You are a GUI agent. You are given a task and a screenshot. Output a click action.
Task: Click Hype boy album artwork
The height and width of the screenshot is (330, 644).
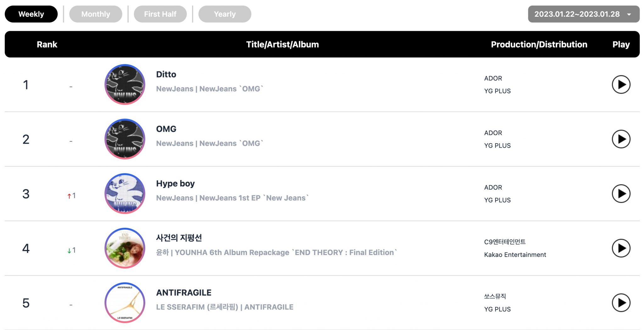[x=125, y=194]
